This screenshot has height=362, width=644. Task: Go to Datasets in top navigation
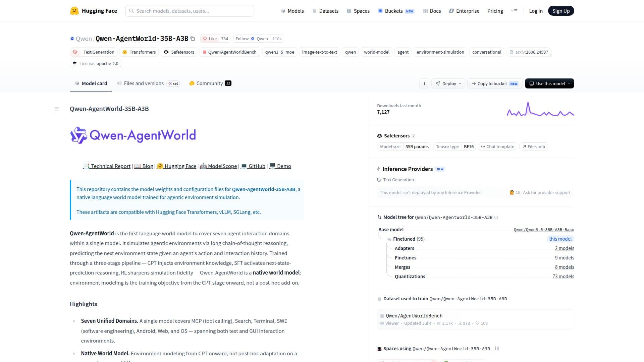[x=325, y=11]
